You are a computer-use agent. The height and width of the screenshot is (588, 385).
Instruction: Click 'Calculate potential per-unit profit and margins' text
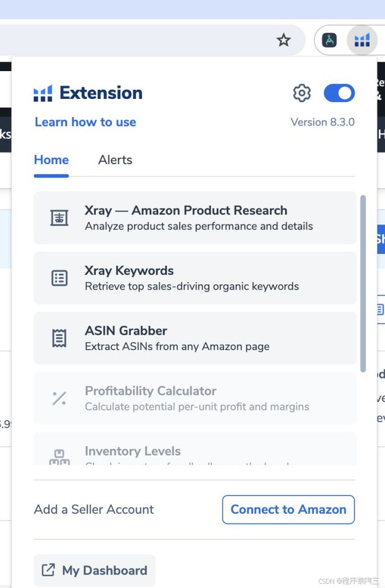click(x=197, y=406)
